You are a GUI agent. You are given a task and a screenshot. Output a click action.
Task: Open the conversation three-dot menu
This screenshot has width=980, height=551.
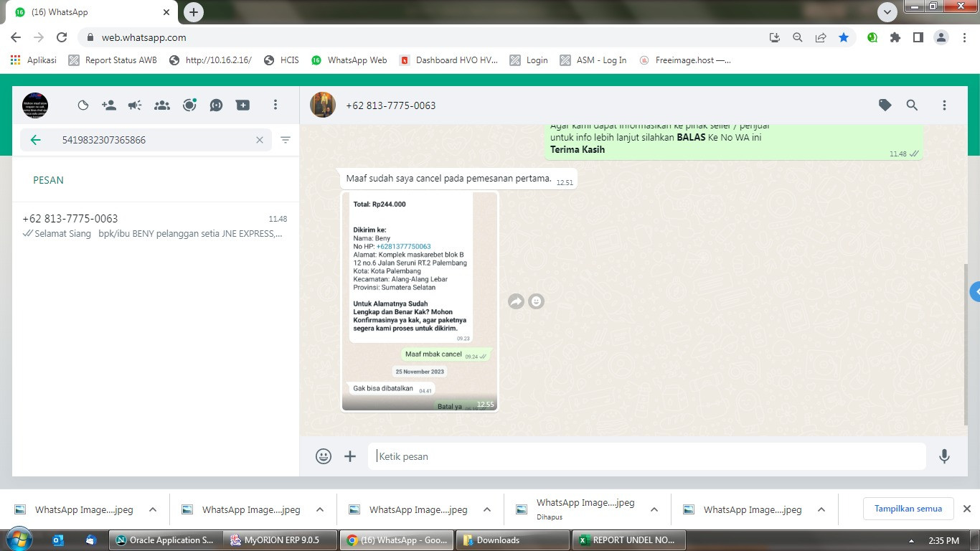944,105
